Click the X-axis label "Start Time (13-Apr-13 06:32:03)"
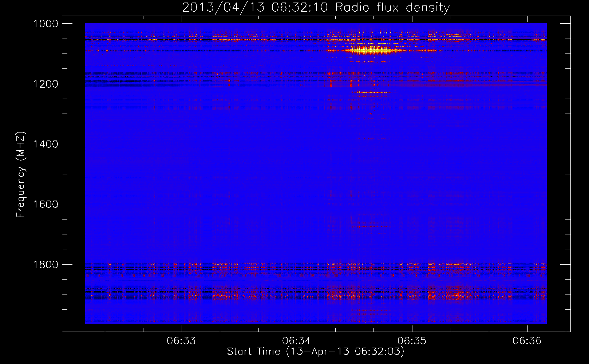 tap(316, 351)
